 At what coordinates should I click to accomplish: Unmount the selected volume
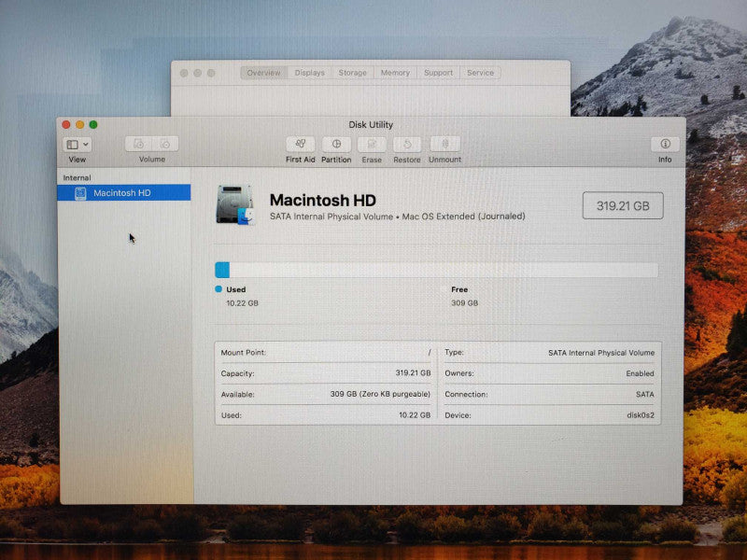pos(445,144)
